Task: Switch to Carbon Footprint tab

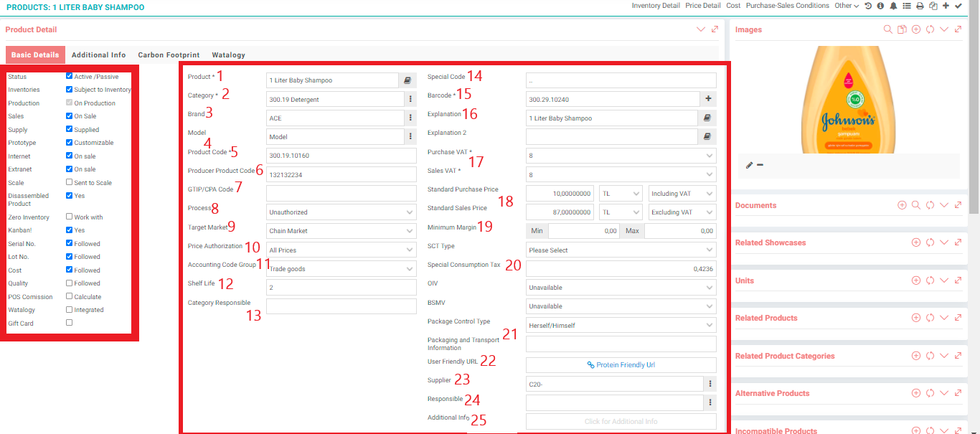Action: click(x=169, y=55)
